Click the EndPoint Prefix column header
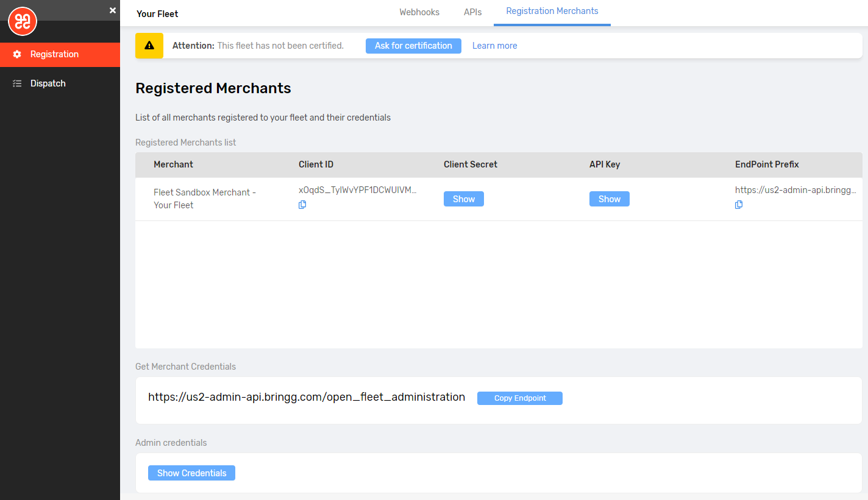 (767, 164)
